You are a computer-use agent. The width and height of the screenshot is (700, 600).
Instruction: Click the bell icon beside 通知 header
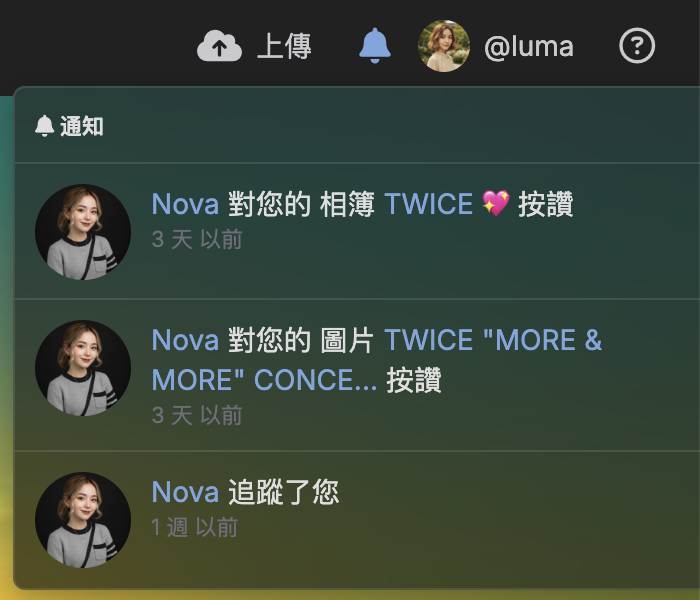pos(45,125)
